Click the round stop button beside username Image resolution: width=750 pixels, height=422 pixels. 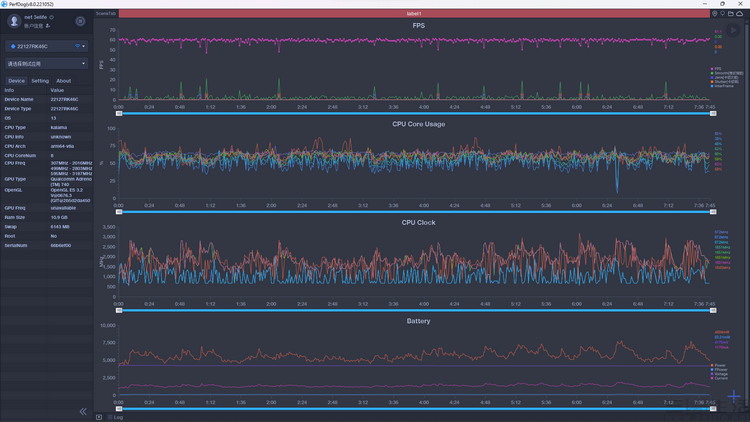point(80,21)
